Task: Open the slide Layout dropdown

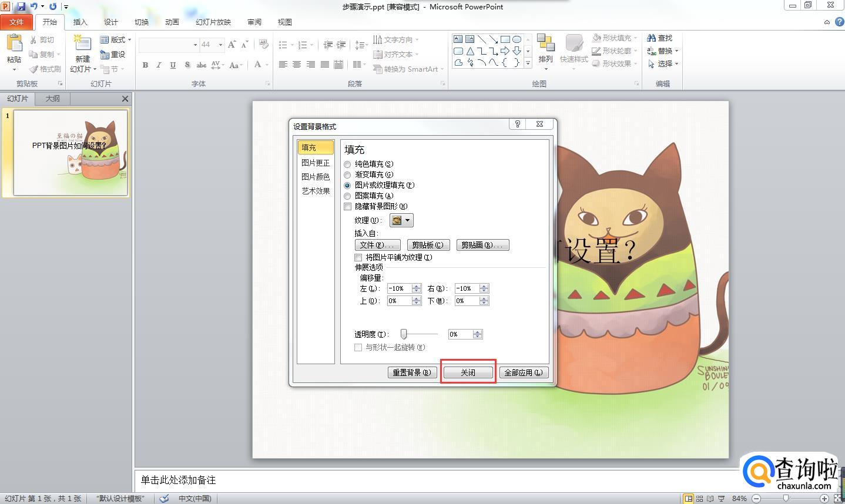Action: pos(116,40)
